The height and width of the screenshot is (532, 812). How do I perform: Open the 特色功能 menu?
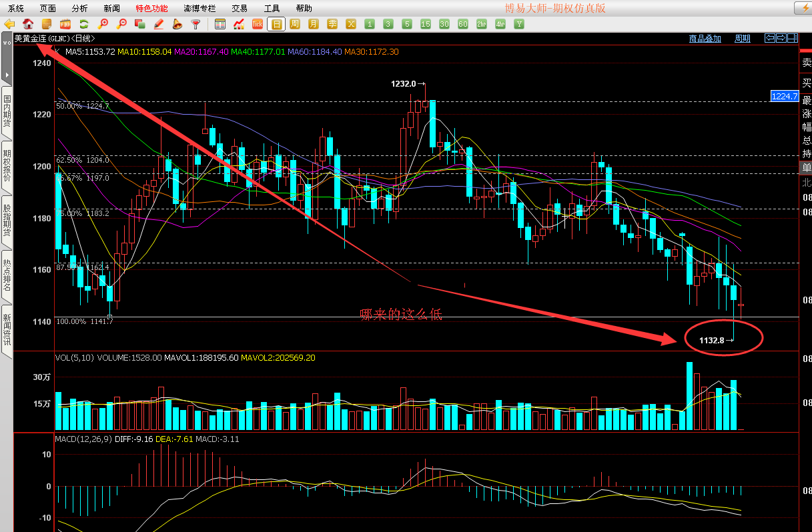[151, 8]
